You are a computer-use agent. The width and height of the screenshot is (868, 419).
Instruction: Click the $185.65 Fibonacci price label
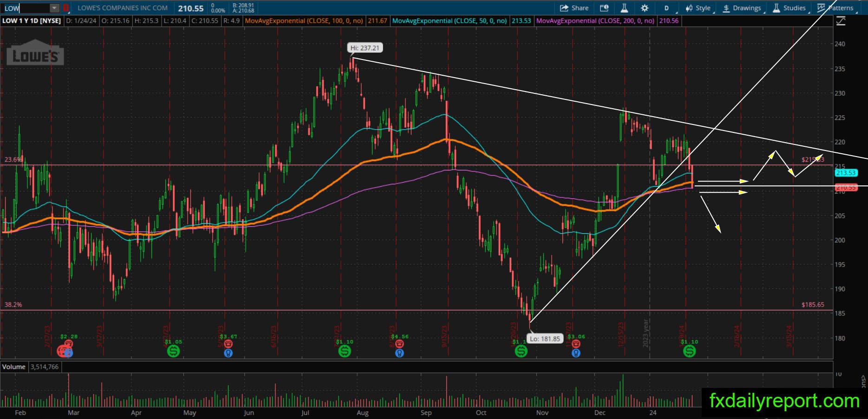pos(813,305)
